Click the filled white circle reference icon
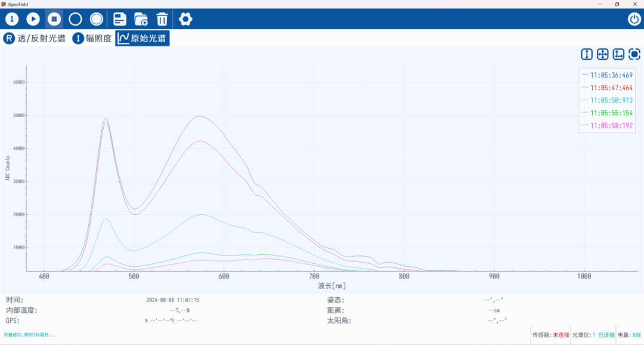Screen dimensions: 644x345 coord(97,19)
